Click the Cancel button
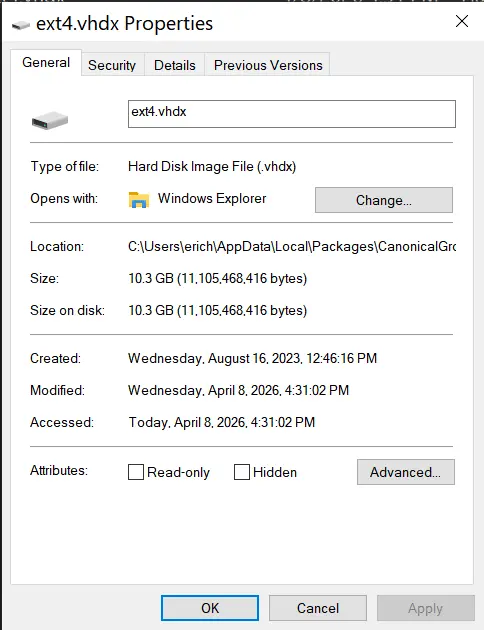 click(x=318, y=608)
